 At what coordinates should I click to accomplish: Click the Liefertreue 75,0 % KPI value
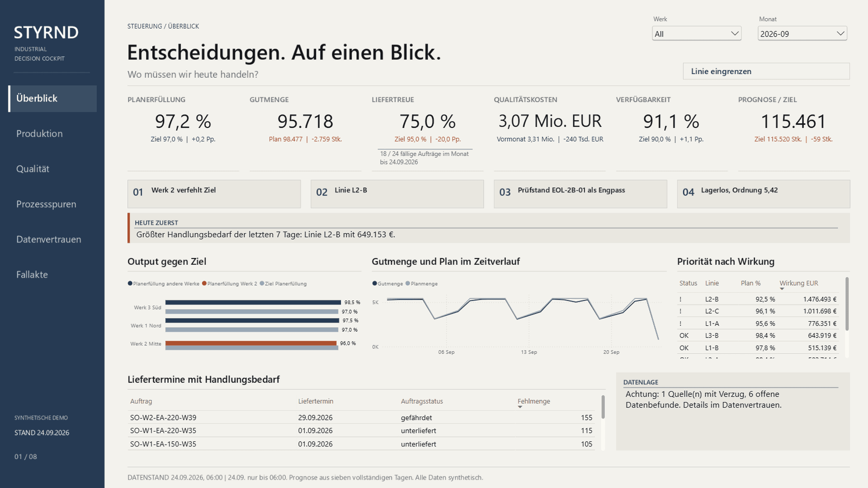point(427,122)
